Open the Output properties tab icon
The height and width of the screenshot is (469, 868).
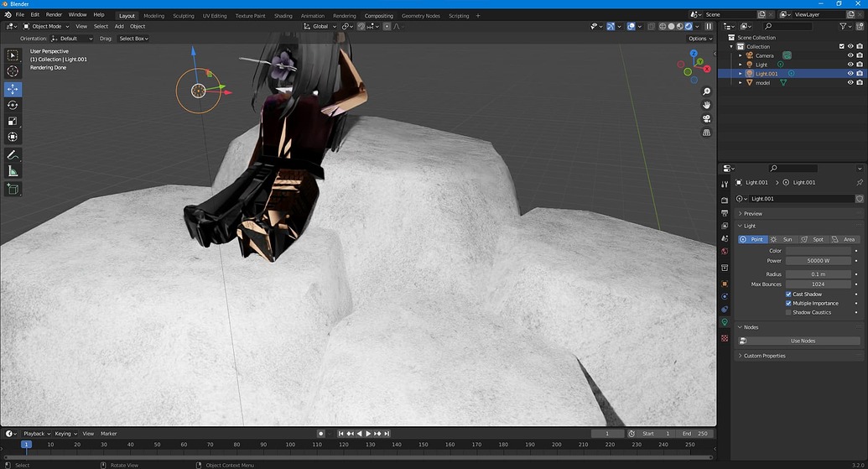[725, 212]
